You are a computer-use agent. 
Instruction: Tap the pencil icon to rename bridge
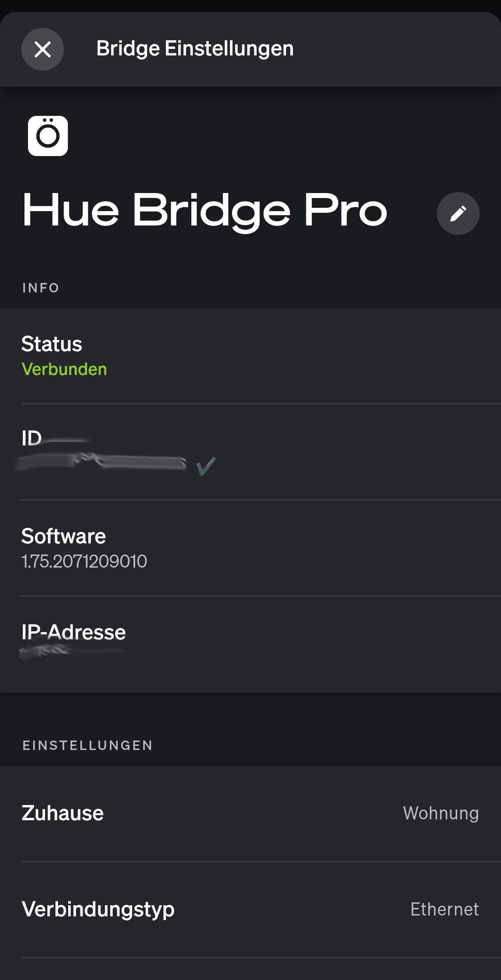pos(458,214)
